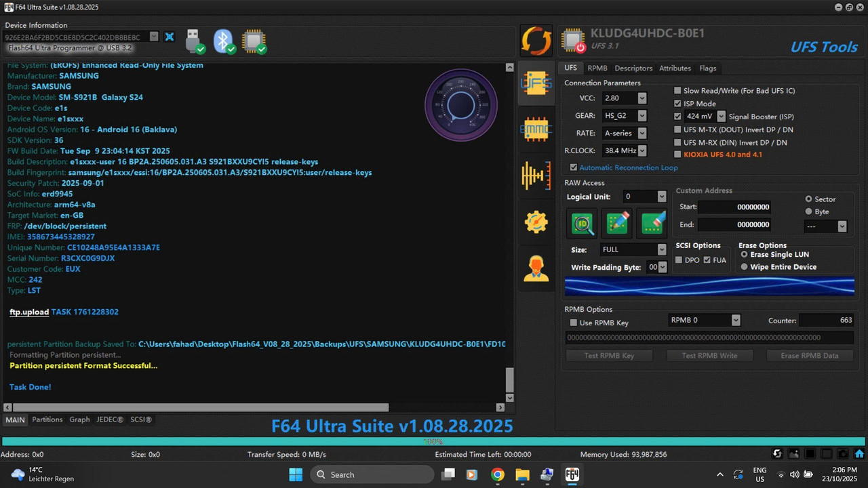Switch to the RPMB tab
The width and height of the screenshot is (868, 488).
tap(597, 68)
